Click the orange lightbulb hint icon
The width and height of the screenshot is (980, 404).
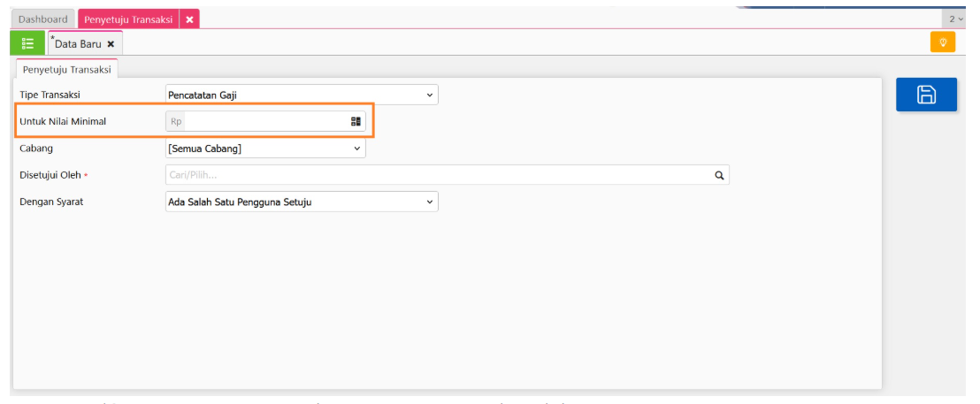click(943, 42)
